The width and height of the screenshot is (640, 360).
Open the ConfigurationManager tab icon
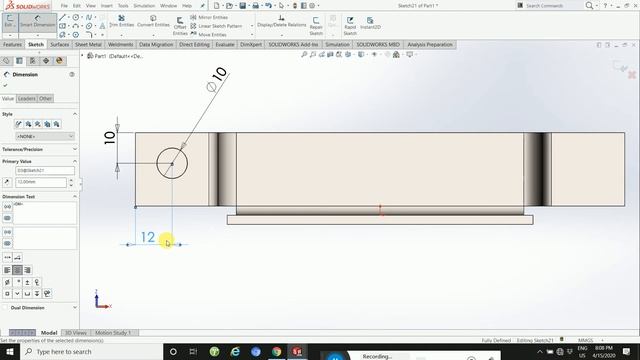pyautogui.click(x=32, y=61)
